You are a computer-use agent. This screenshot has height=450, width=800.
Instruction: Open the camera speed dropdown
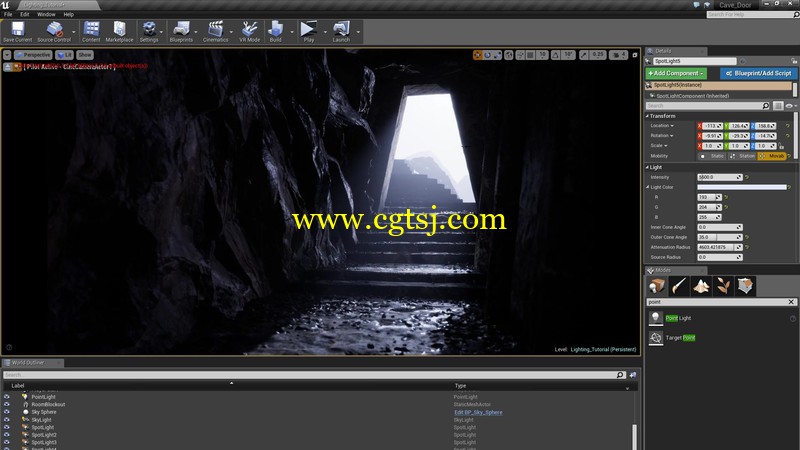618,55
